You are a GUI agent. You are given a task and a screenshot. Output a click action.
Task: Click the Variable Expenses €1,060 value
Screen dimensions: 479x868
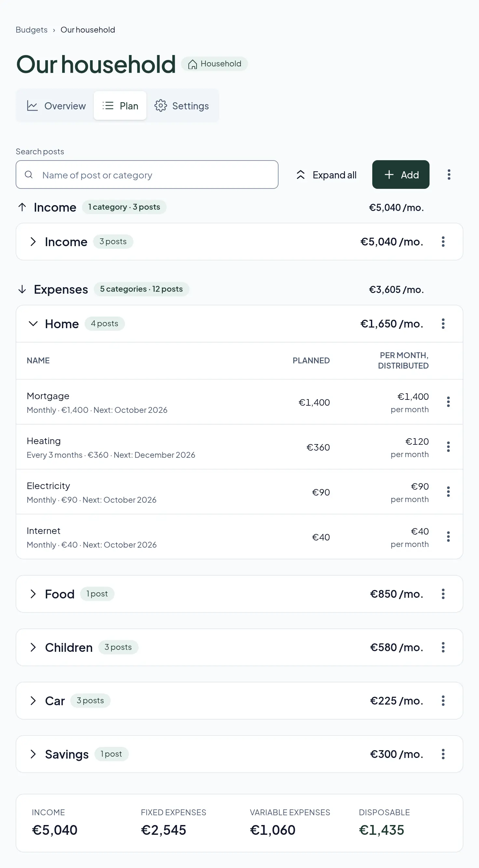[272, 830]
